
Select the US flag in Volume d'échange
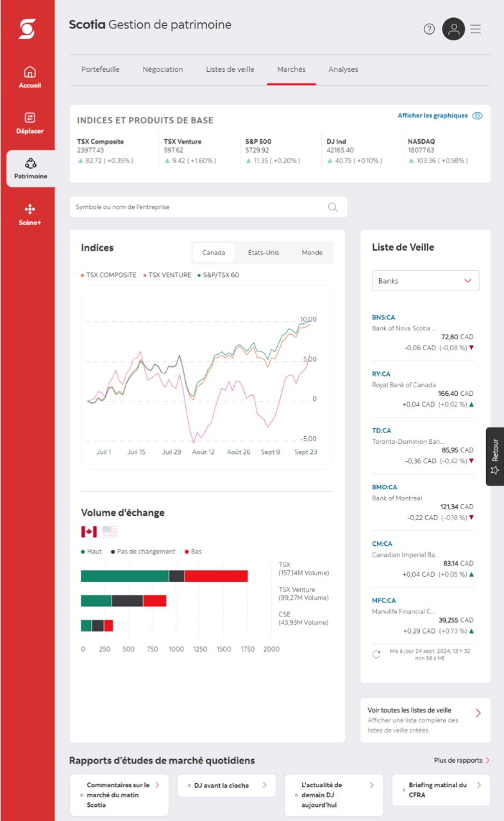tap(110, 532)
